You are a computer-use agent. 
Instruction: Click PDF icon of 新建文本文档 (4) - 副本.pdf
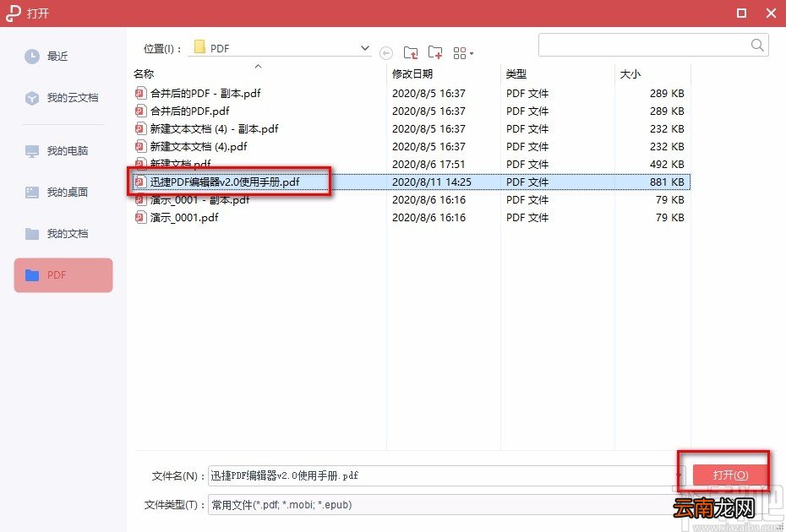tap(140, 128)
